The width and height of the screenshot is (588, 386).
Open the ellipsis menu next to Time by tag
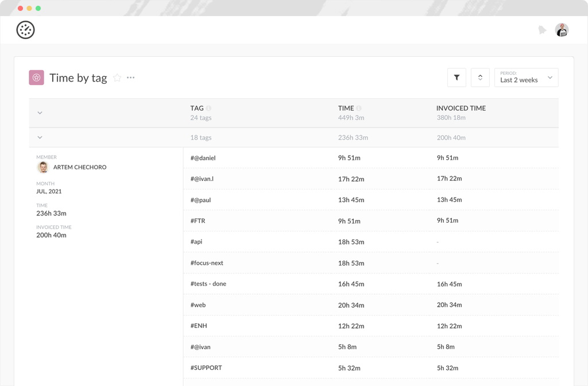(x=130, y=78)
